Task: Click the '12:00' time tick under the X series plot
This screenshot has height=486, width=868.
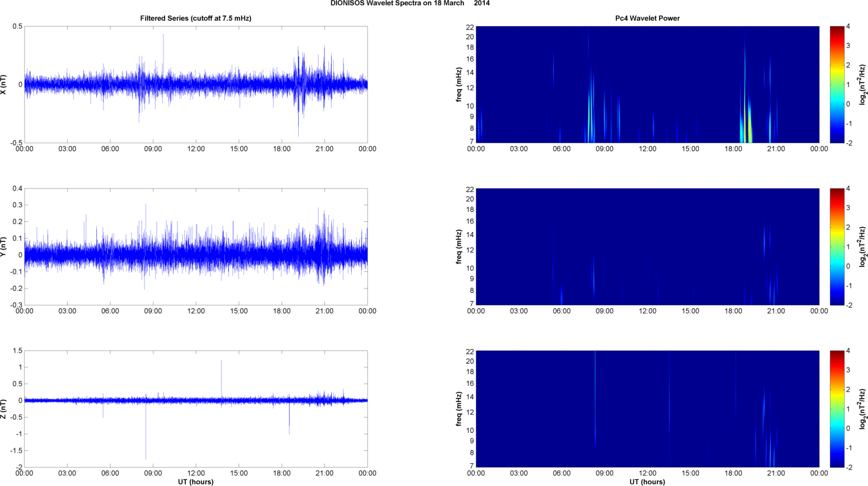Action: click(196, 149)
